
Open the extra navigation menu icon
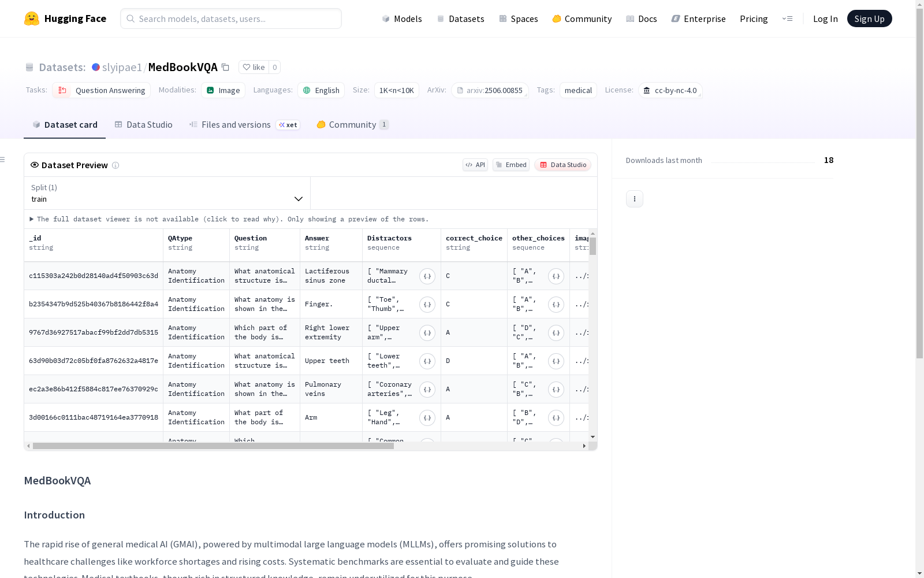point(787,18)
